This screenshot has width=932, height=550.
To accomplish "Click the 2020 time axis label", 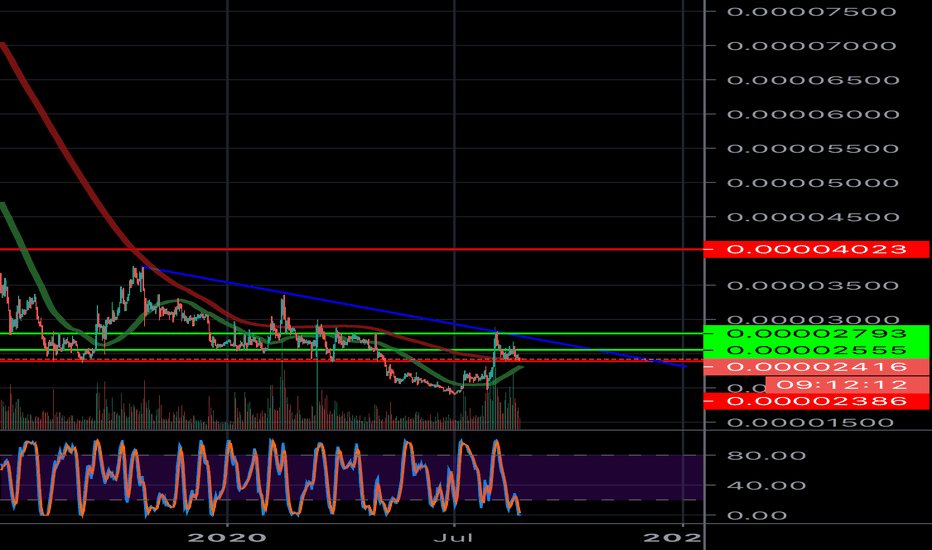I will 227,538.
